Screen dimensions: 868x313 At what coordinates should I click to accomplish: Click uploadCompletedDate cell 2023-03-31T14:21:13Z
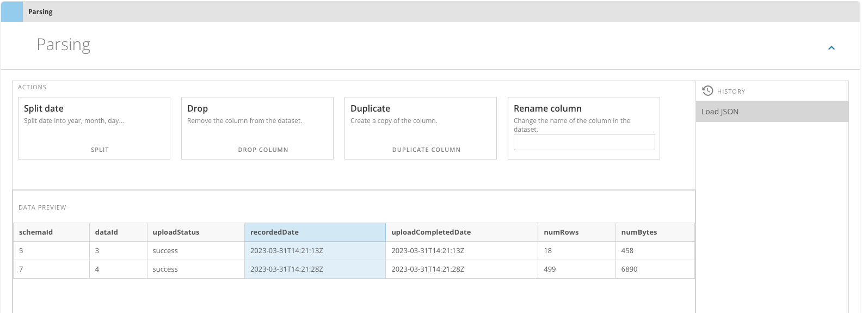461,251
